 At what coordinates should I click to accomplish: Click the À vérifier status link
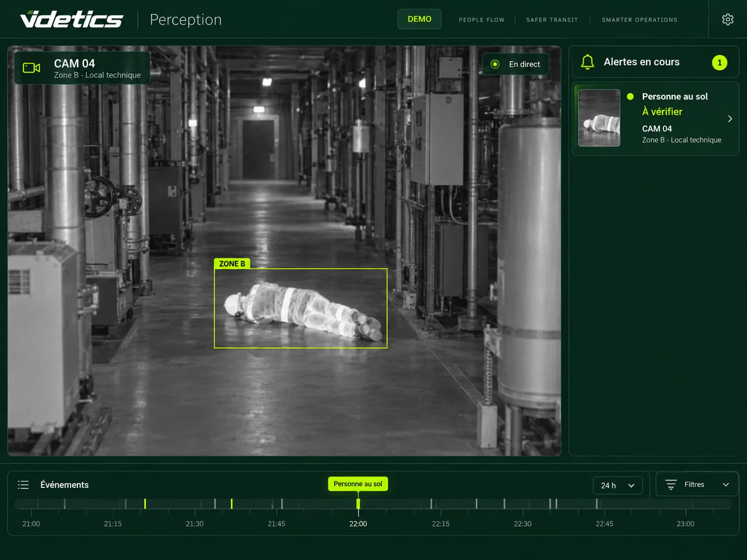tap(662, 111)
